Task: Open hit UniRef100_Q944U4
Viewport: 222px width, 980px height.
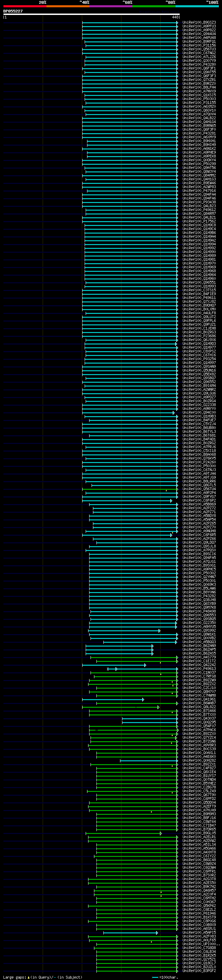Action: coord(199,34)
